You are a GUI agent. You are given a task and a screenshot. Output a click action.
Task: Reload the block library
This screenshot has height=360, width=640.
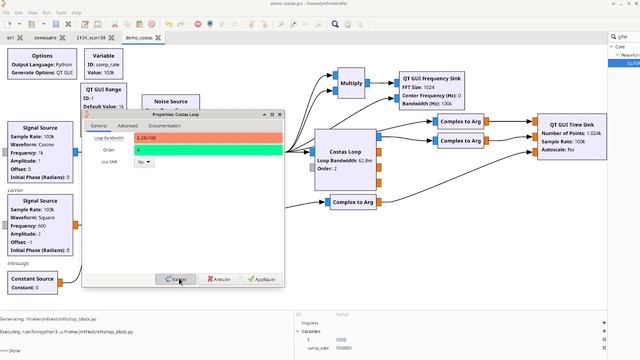pos(348,24)
